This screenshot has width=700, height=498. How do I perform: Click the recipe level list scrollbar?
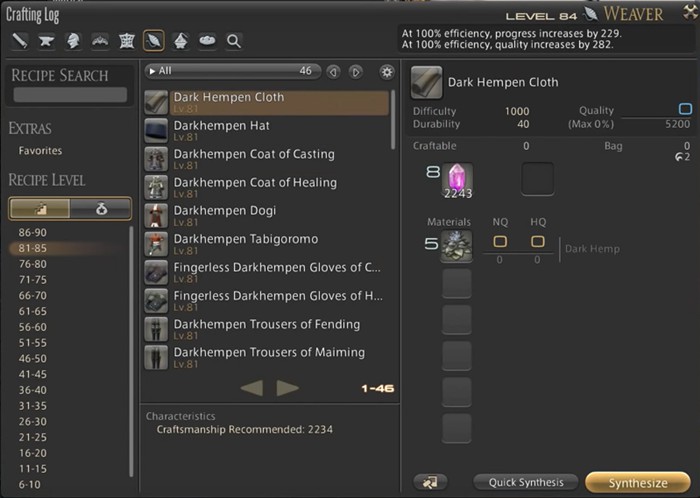tap(131, 352)
